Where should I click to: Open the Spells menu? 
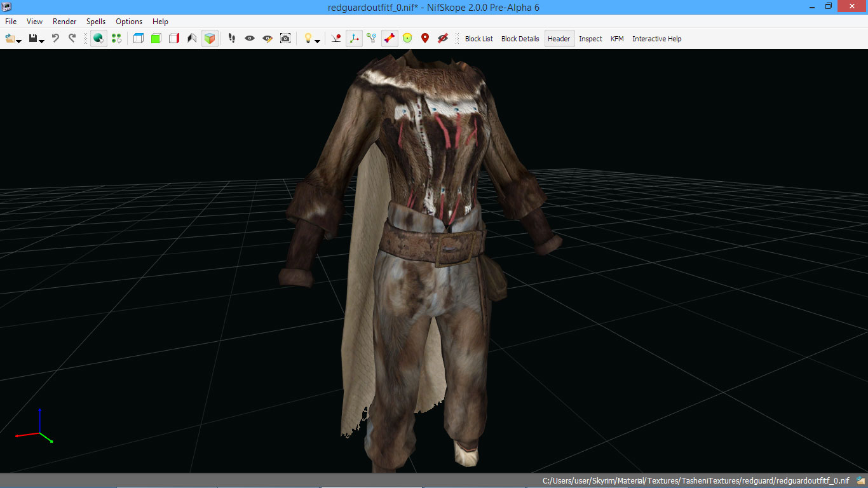96,22
